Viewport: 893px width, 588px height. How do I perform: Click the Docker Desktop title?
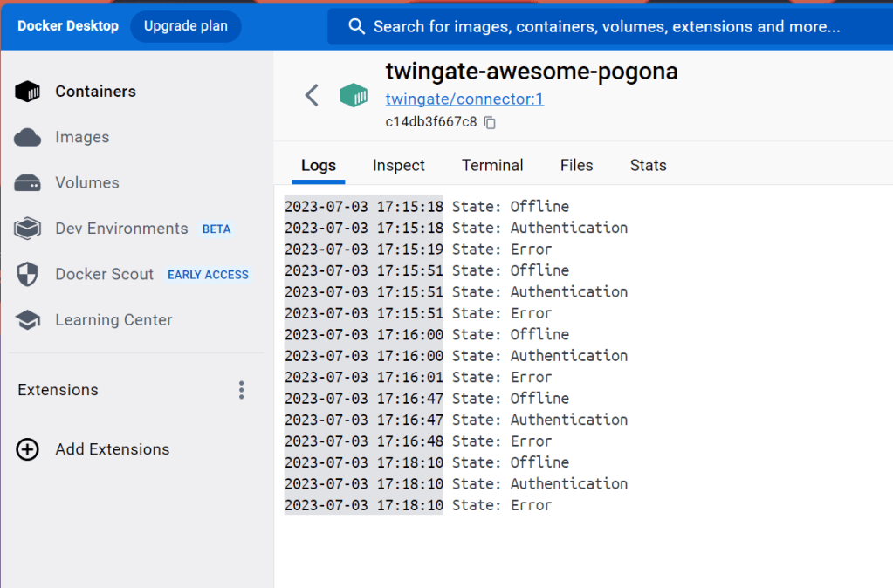click(x=68, y=26)
